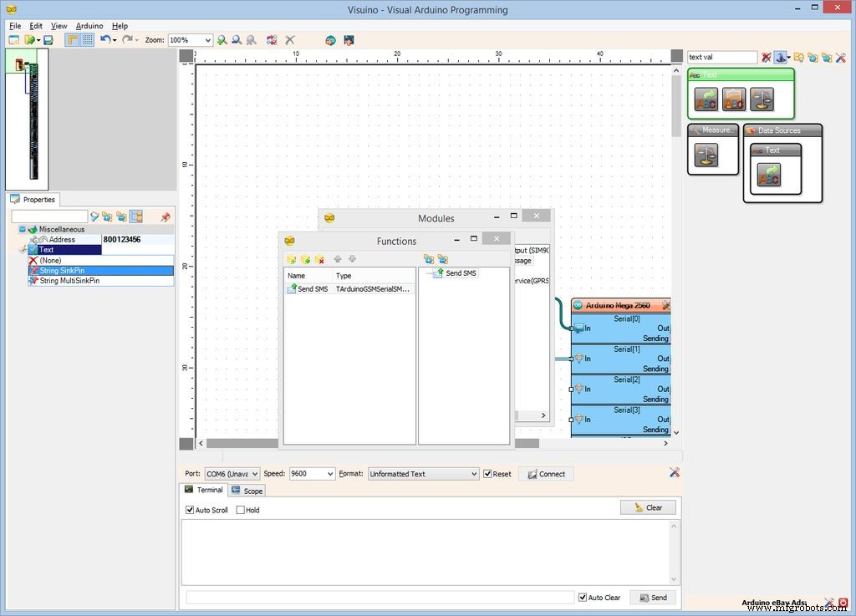
Task: Toggle the Auto Scroll checkbox
Action: [x=190, y=510]
